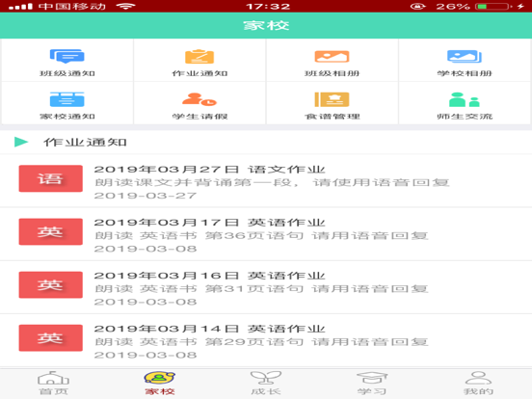Image resolution: width=532 pixels, height=399 pixels.
Task: Tap the 2019-03-08 date under 03月17日 homework
Action: [x=146, y=249]
